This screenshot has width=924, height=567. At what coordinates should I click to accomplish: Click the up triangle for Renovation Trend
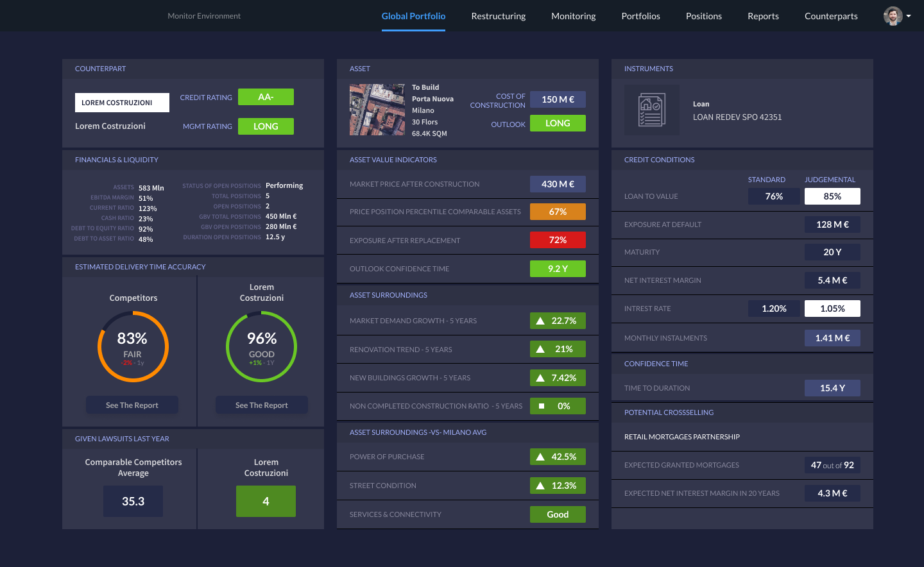[540, 349]
